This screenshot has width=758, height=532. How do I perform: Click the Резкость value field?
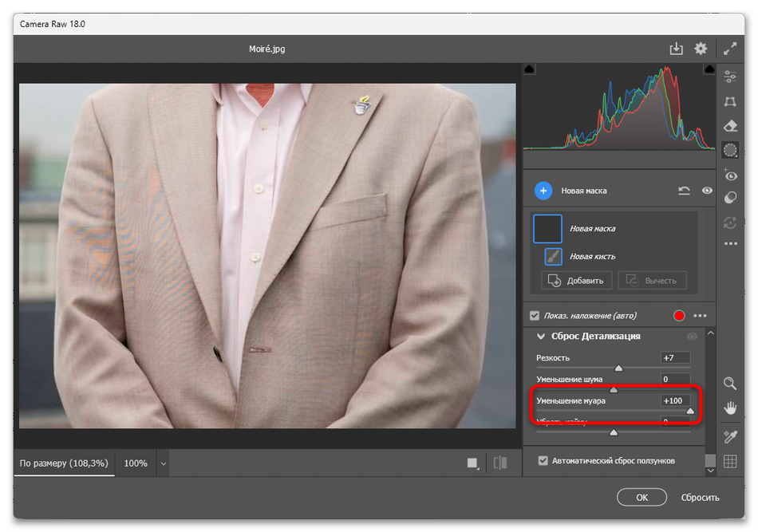[x=675, y=358]
